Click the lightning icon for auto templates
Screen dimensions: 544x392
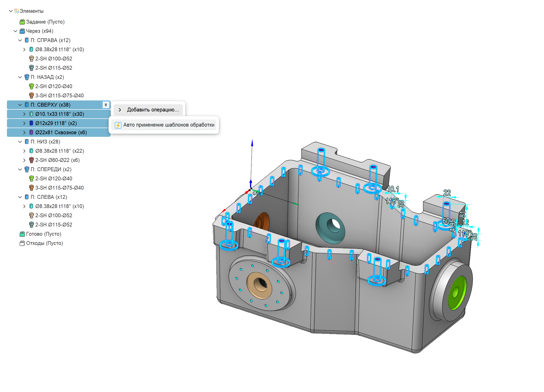[x=118, y=125]
